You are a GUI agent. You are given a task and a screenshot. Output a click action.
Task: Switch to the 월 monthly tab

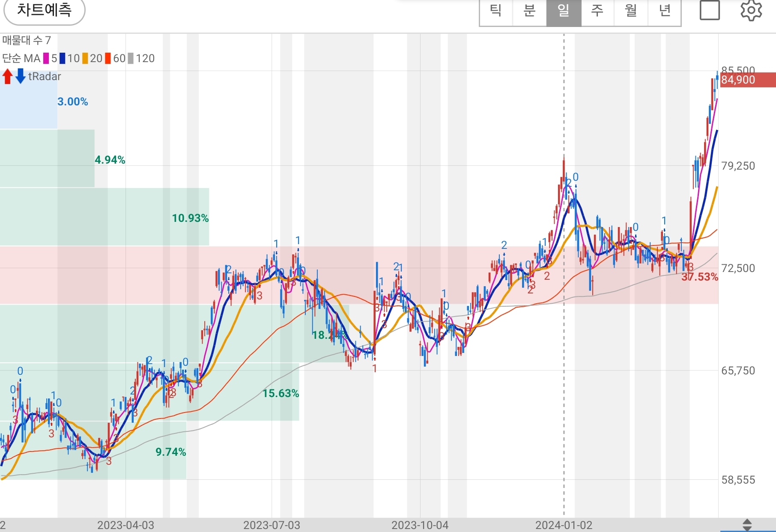pos(631,11)
